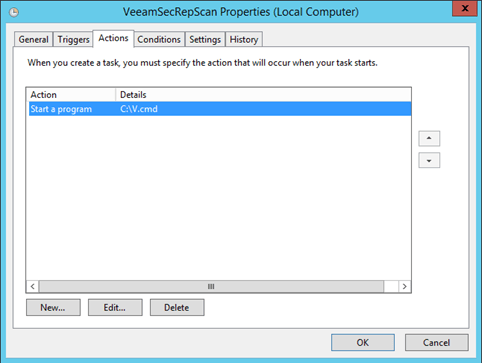Screen dimensions: 482x364
Task: Go to the Conditions tab
Action: pos(159,39)
